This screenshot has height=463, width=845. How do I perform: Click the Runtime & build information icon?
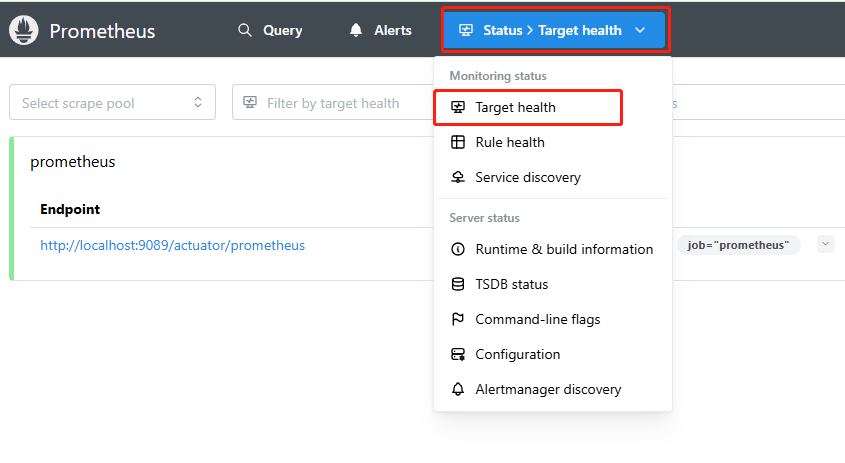pos(458,249)
